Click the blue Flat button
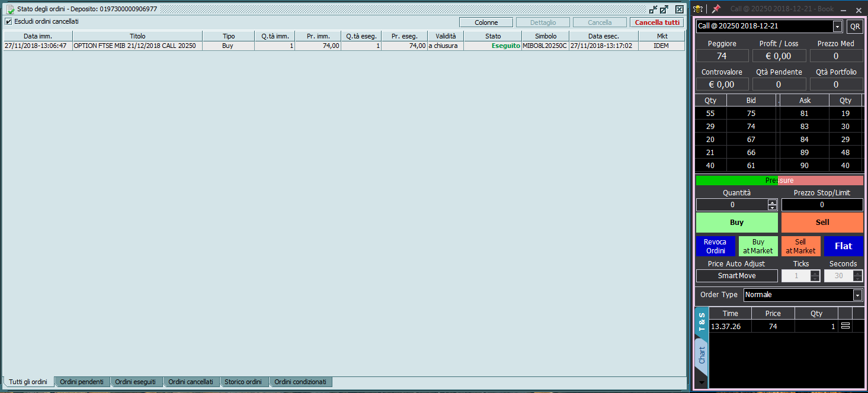 pyautogui.click(x=843, y=246)
